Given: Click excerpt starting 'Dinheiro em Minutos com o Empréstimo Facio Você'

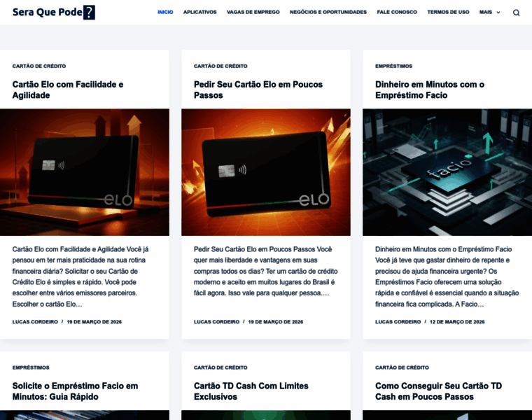Looking at the screenshot, I should [447, 276].
